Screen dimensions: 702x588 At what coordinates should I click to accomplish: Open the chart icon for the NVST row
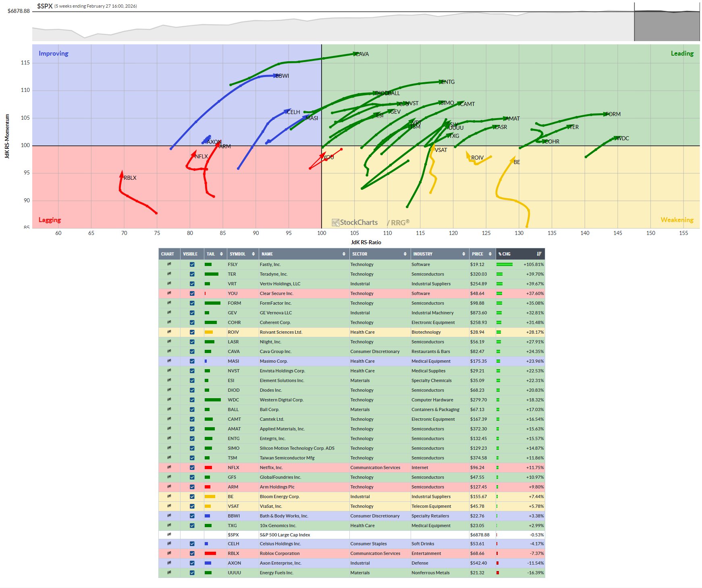point(169,371)
